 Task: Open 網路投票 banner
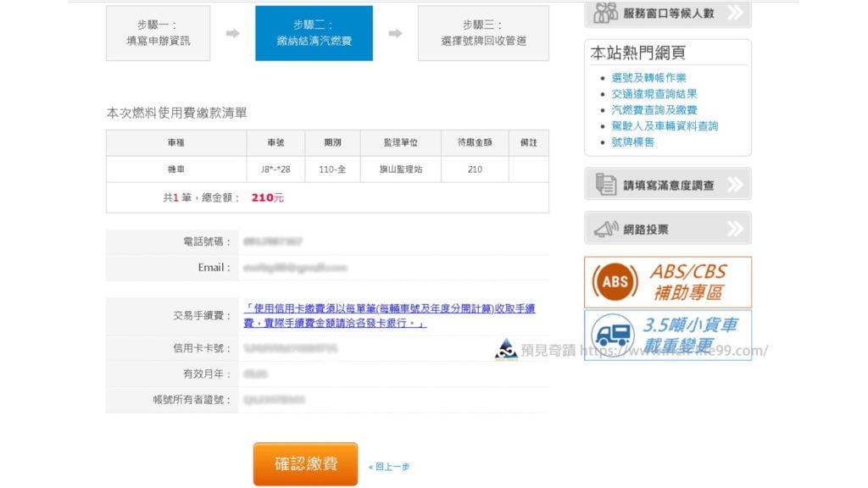click(668, 228)
